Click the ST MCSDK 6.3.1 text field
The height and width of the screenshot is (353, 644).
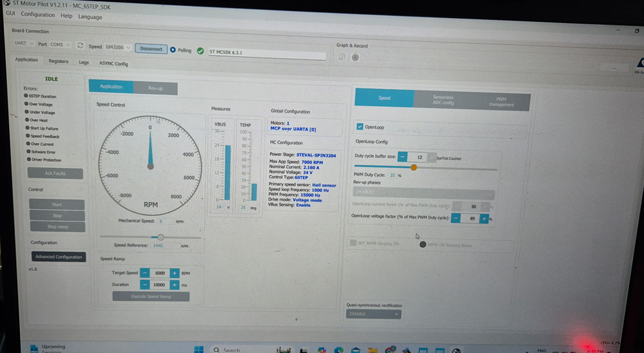267,53
